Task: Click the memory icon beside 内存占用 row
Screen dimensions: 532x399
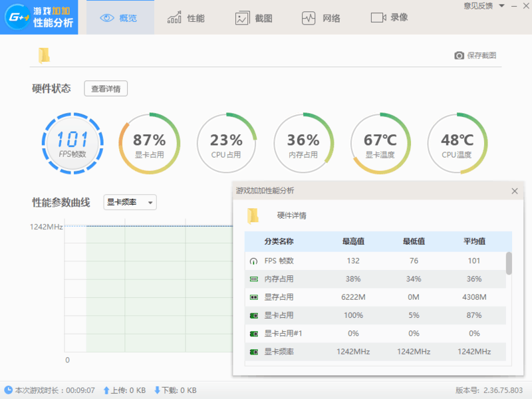Action: (x=253, y=279)
